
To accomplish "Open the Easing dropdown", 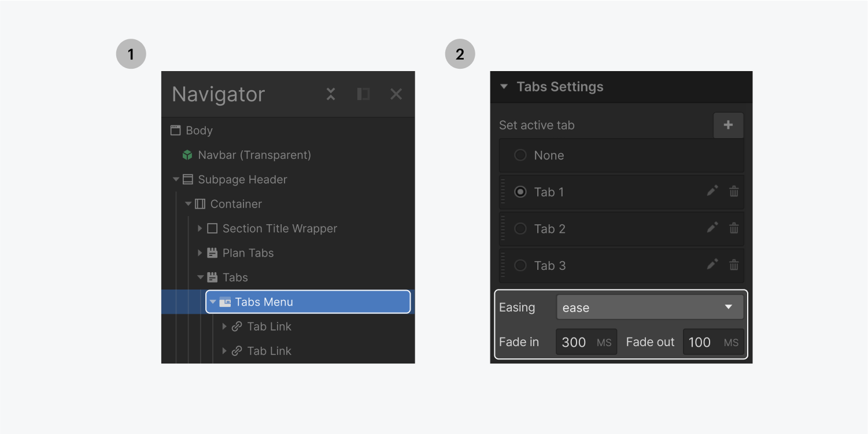I will pyautogui.click(x=649, y=307).
